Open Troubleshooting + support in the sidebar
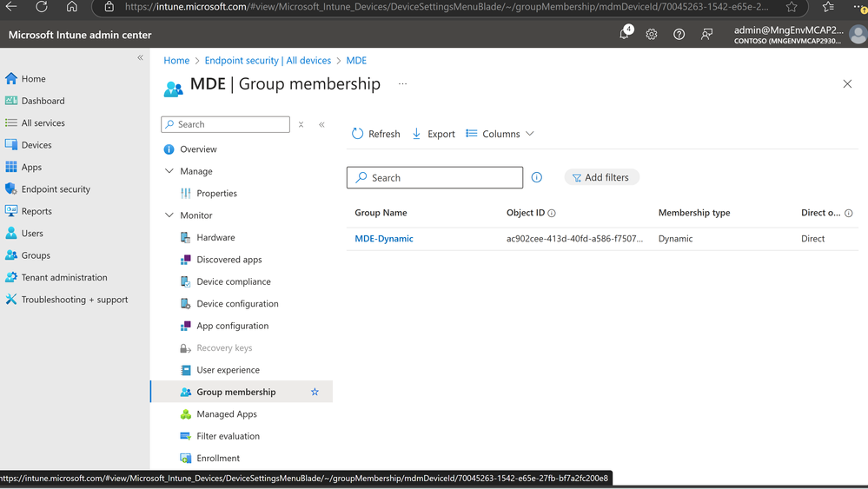The height and width of the screenshot is (489, 868). coord(75,300)
